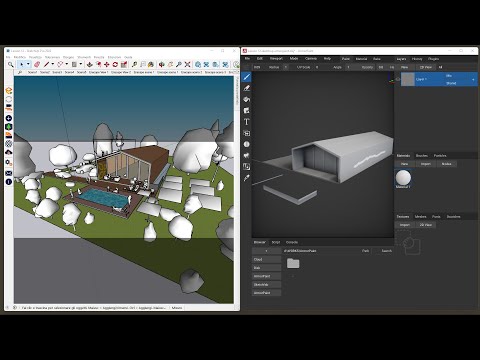Screen dimensions: 480x360
Task: Click the Layer 1 thumbnail preview
Action: point(407,79)
